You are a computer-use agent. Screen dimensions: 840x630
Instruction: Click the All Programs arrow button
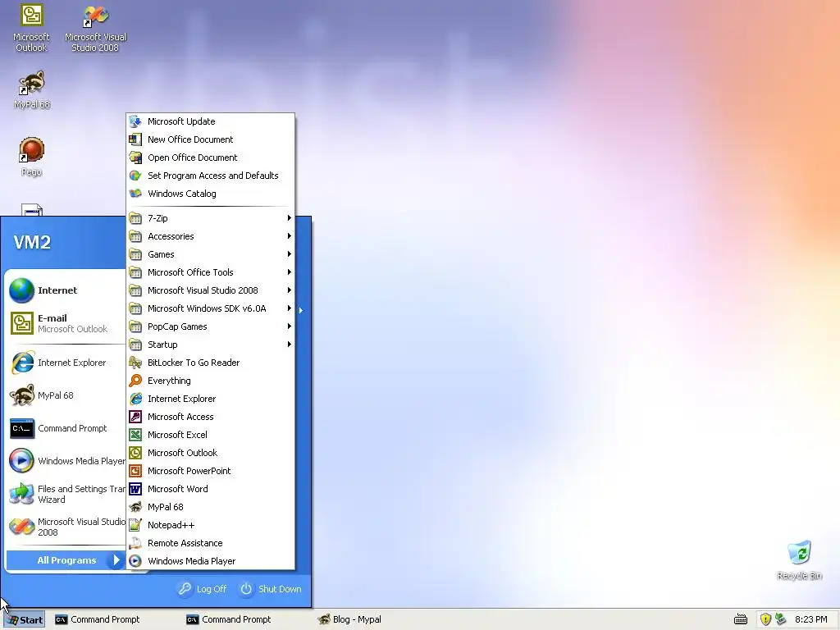115,561
